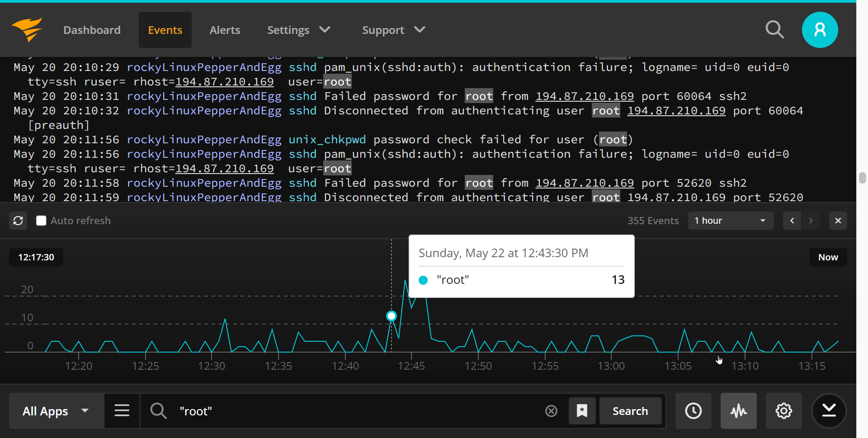Screen dimensions: 868x438
Task: Click IP link in 20:11:58 Failed password line
Action: (585, 183)
